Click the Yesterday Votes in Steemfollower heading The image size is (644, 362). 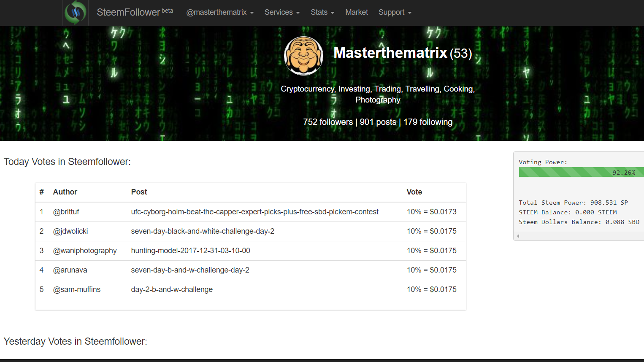76,341
